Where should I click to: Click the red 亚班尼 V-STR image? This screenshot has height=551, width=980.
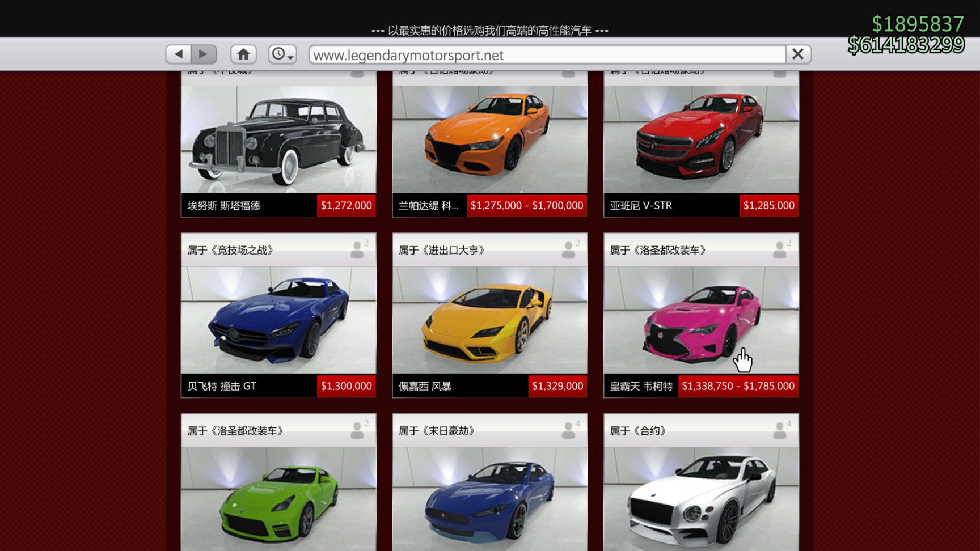tap(700, 138)
